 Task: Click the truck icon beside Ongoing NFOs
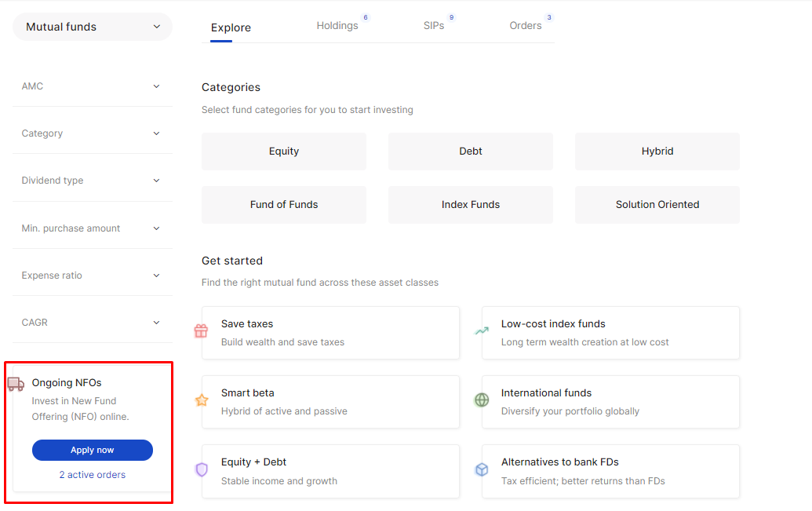click(x=16, y=384)
